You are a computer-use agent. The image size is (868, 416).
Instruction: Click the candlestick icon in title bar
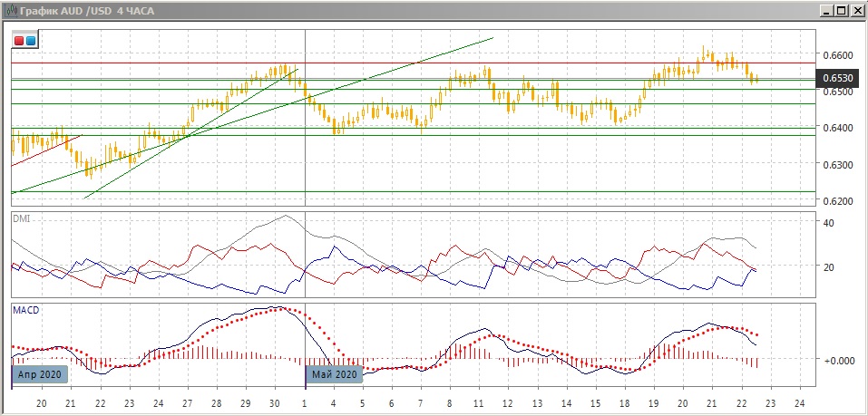10,10
